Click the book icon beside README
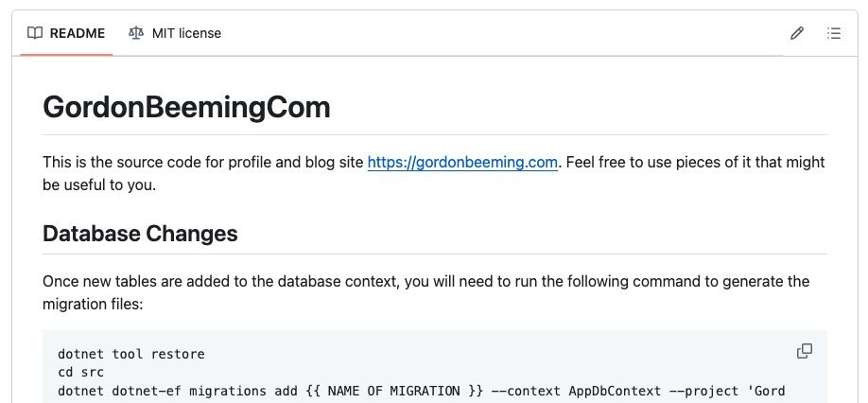Screen dimensions: 868x403 35,33
